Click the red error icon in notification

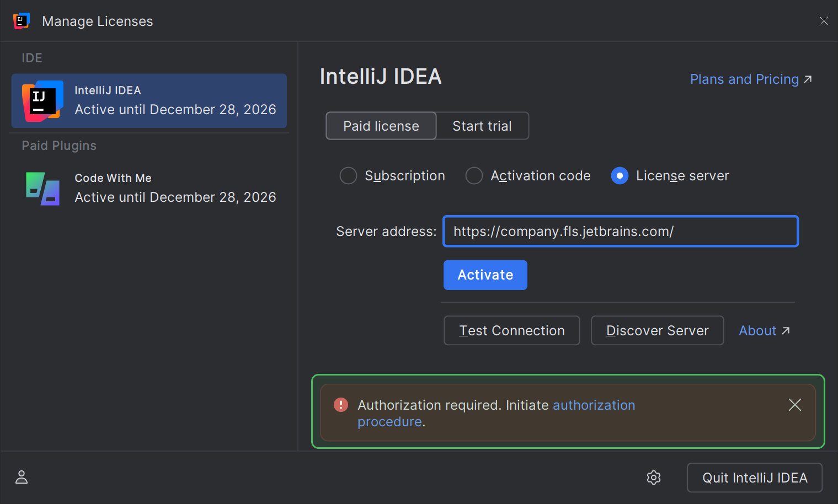point(340,404)
